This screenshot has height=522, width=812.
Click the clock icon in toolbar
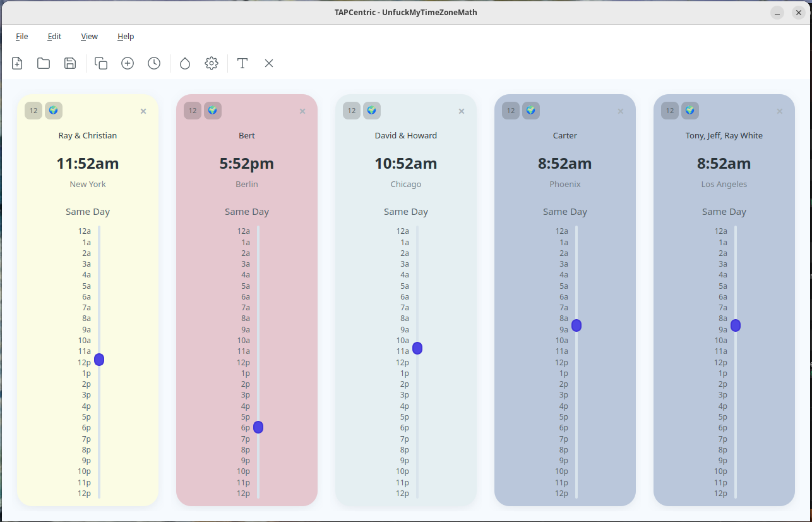tap(154, 63)
